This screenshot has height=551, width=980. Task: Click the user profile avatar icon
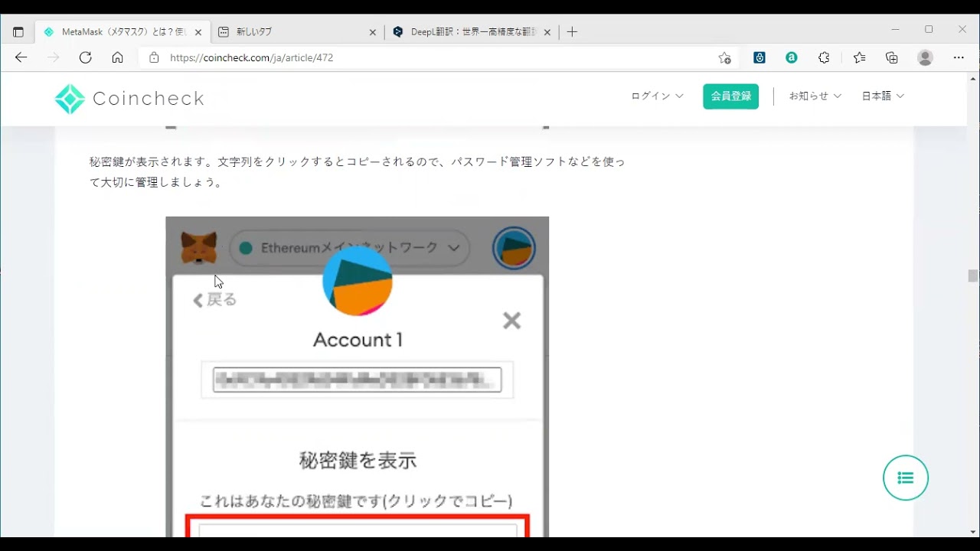click(925, 57)
